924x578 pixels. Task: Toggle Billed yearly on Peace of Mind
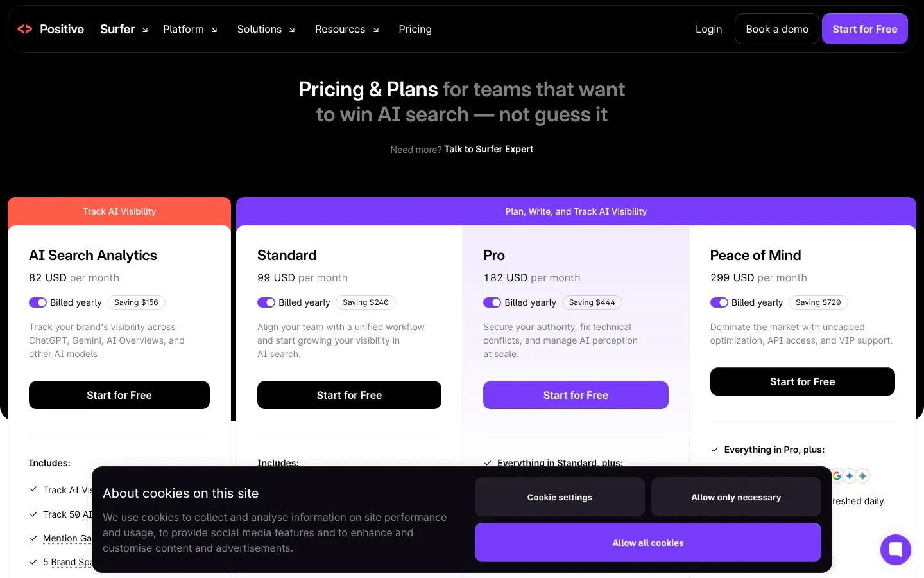click(719, 302)
